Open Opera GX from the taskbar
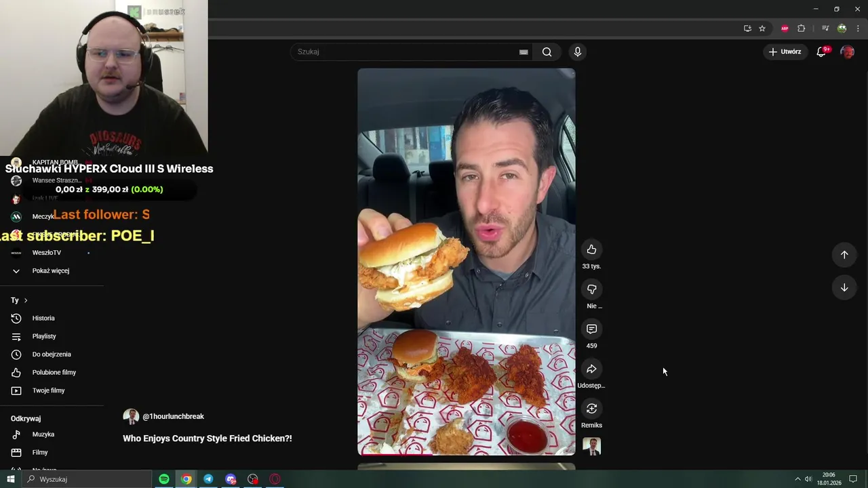Screen dimensions: 868x488 pos(275,479)
